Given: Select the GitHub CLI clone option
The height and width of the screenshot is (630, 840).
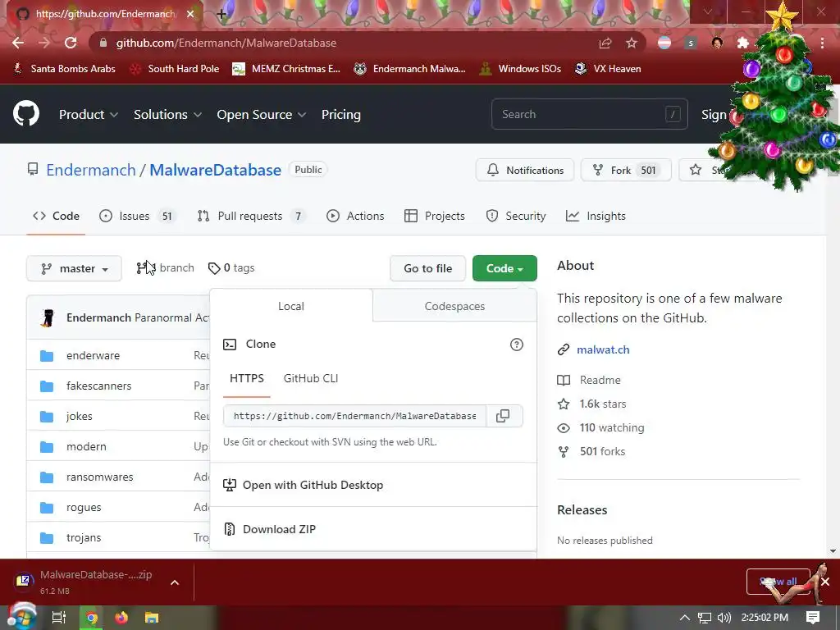Looking at the screenshot, I should 311,378.
